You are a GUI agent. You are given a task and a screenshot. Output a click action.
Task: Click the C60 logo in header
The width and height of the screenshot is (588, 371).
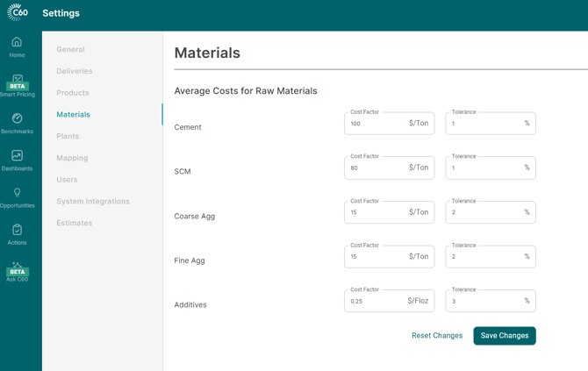tap(18, 13)
